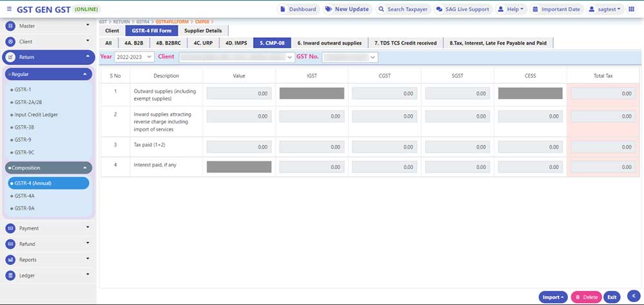Viewport: 644px width, 305px height.
Task: Open the Supplier Details tab
Action: pos(203,31)
